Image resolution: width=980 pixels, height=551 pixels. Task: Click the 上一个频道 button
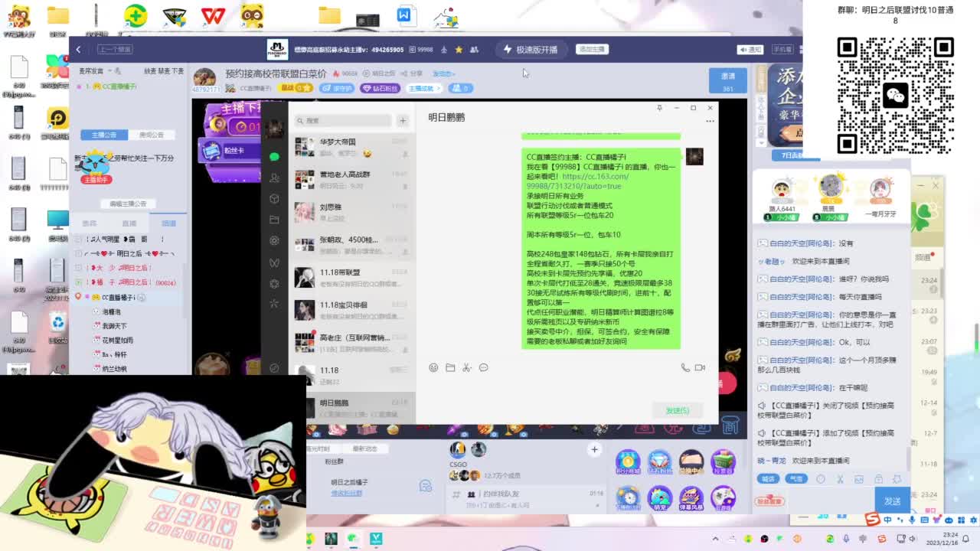click(115, 49)
